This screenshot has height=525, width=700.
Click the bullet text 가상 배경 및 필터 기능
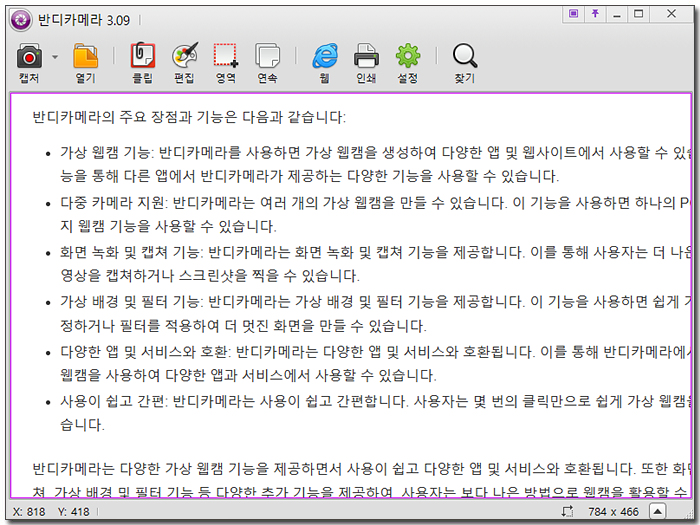pyautogui.click(x=130, y=302)
